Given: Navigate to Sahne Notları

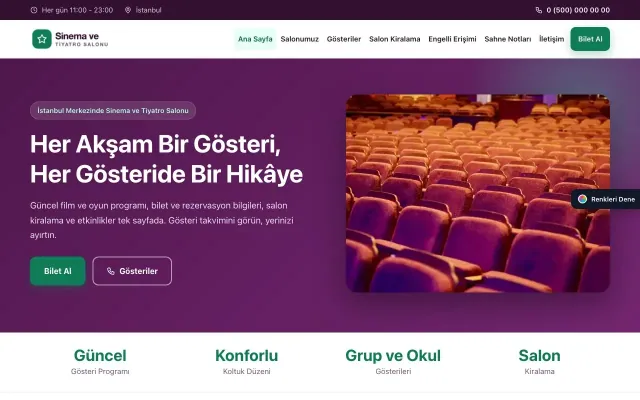Looking at the screenshot, I should point(508,39).
